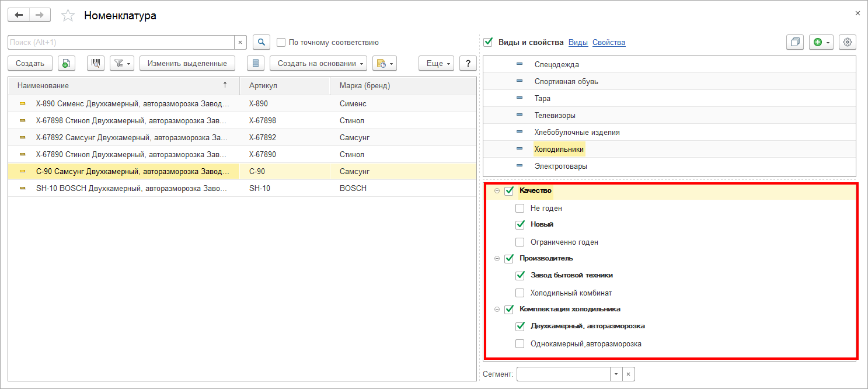
Task: Add Номенклатура to favorites with star icon
Action: coord(68,16)
